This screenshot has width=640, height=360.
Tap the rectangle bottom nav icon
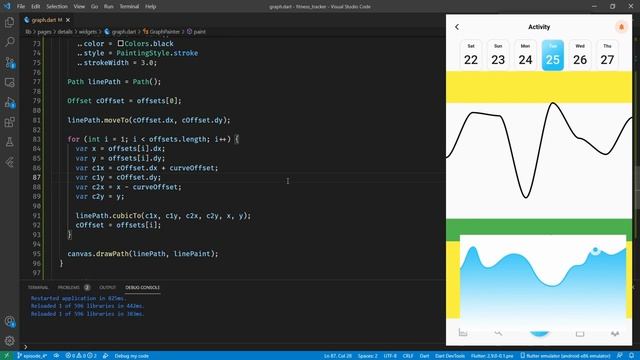580,334
